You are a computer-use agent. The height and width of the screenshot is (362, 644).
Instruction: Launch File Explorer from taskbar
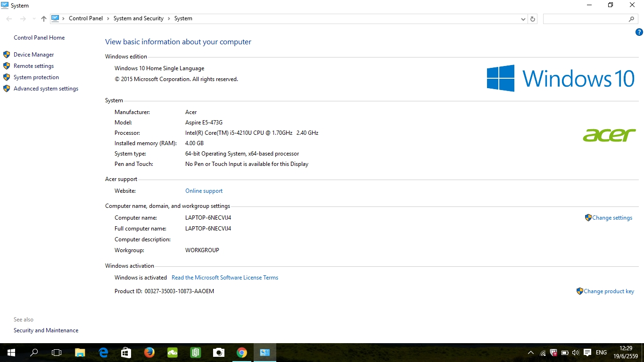(80, 353)
